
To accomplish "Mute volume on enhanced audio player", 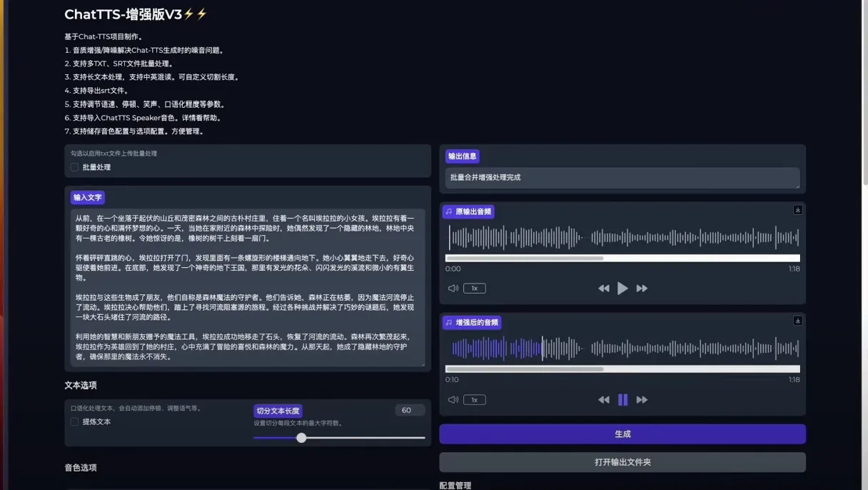I will [453, 400].
